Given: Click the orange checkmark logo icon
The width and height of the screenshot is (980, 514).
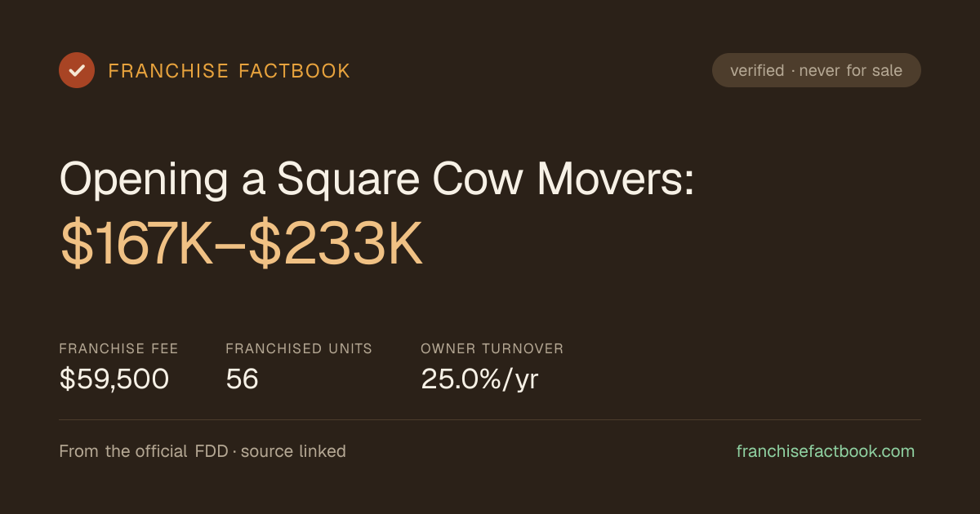Looking at the screenshot, I should pyautogui.click(x=77, y=70).
